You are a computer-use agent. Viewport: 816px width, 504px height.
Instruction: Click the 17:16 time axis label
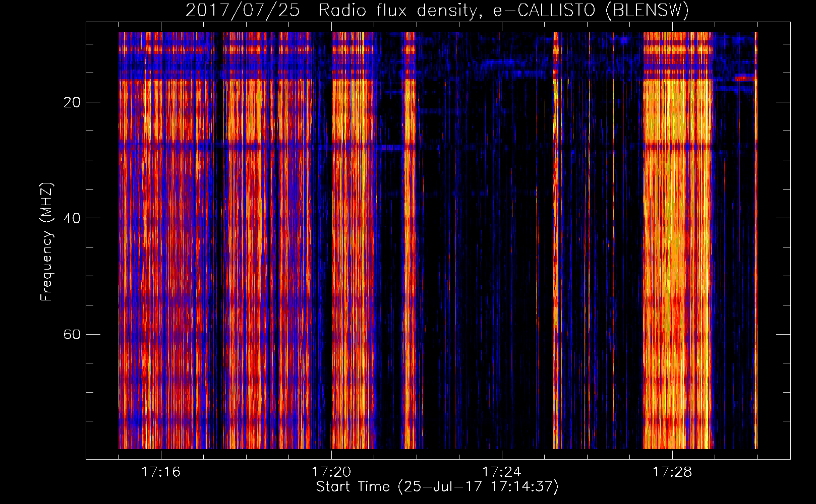[161, 472]
